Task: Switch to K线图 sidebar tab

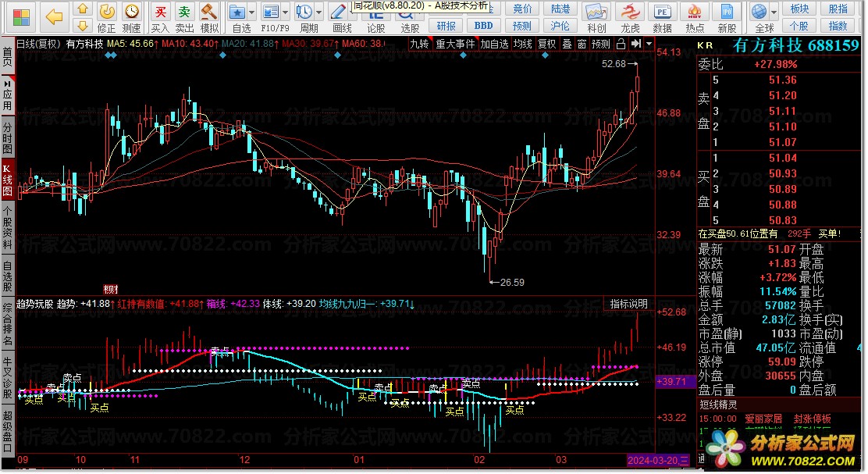Action: [7, 181]
